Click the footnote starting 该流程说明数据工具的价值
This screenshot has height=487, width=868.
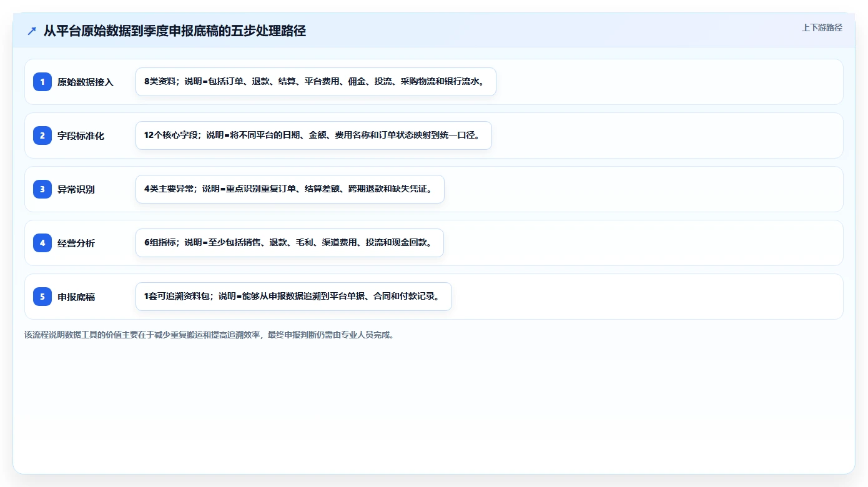point(209,335)
